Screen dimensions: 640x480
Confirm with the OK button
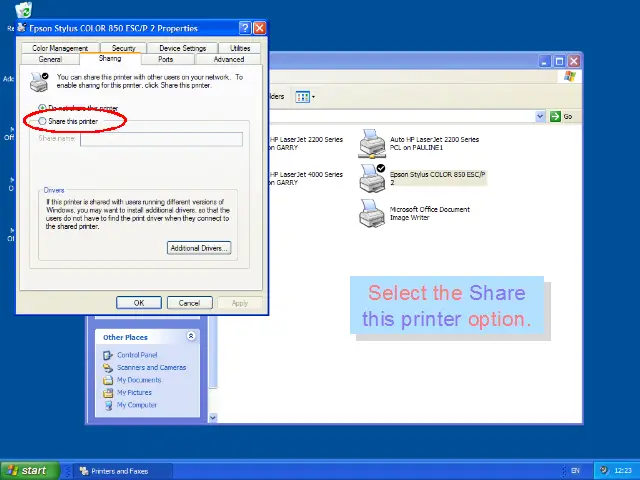point(139,303)
